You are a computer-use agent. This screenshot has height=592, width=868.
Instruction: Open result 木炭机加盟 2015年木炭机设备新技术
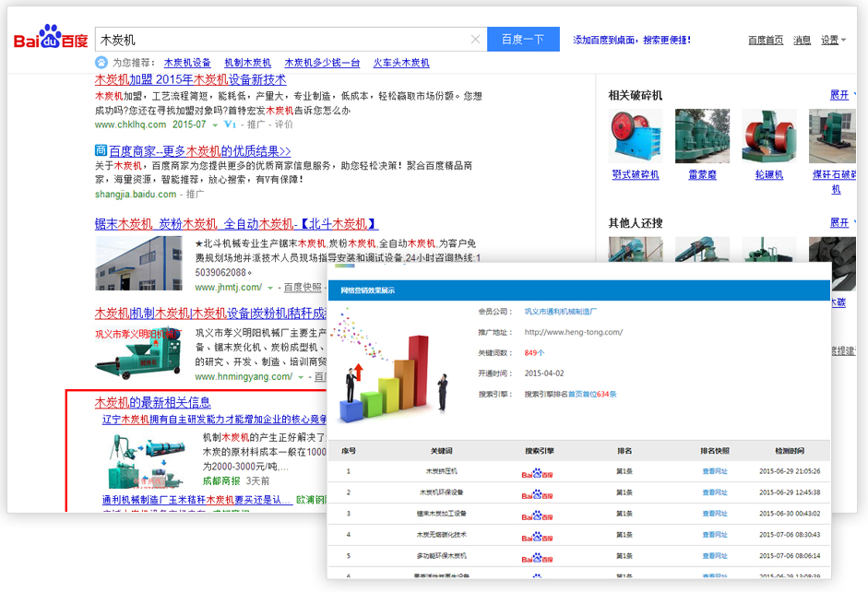tap(190, 80)
